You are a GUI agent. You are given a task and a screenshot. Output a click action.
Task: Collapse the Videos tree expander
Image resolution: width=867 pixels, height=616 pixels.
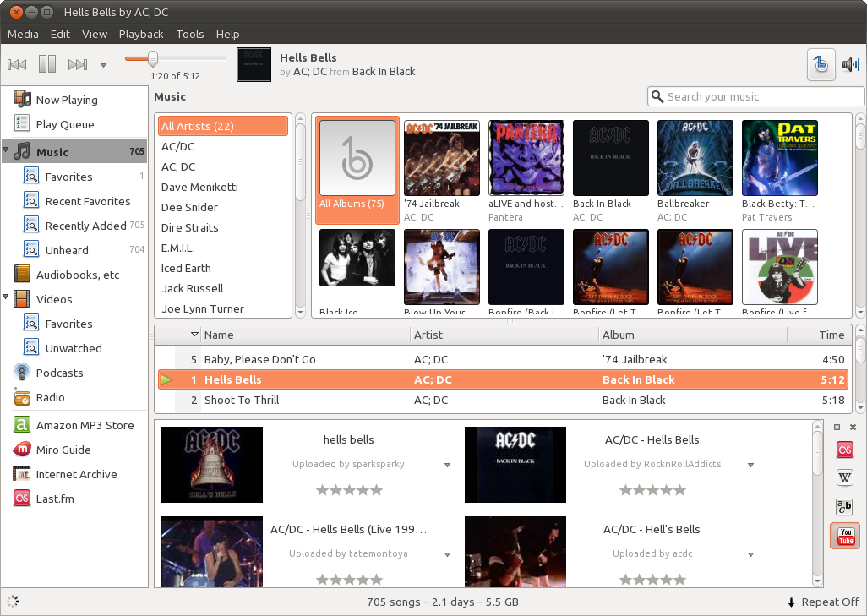pos(6,297)
